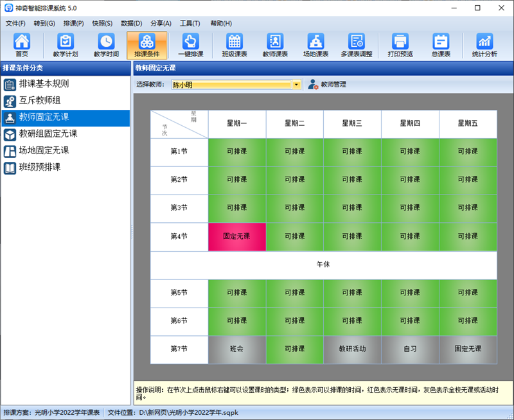Viewport: 514px width, 420px height.
Task: Select 互斥教师组 in the sidebar
Action: pyautogui.click(x=66, y=101)
